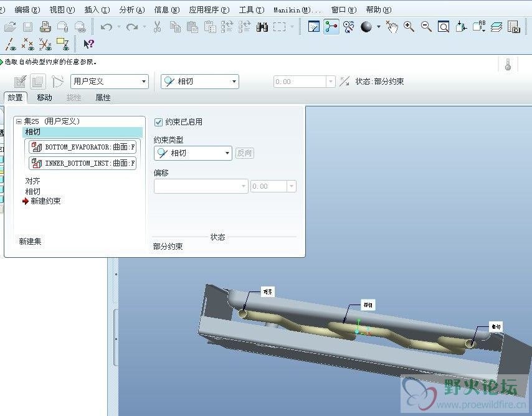Open the 视图 menu
The image size is (532, 416).
coord(62,10)
